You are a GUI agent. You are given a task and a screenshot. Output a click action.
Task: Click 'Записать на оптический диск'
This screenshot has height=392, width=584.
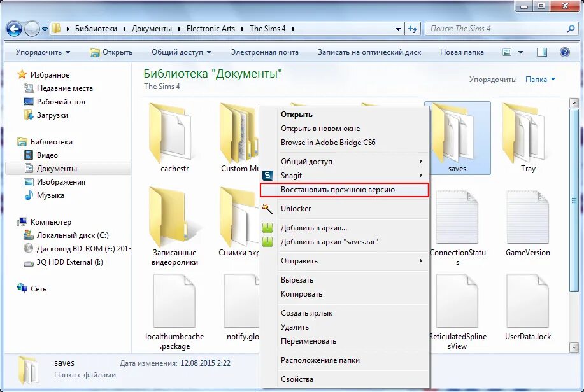click(369, 52)
